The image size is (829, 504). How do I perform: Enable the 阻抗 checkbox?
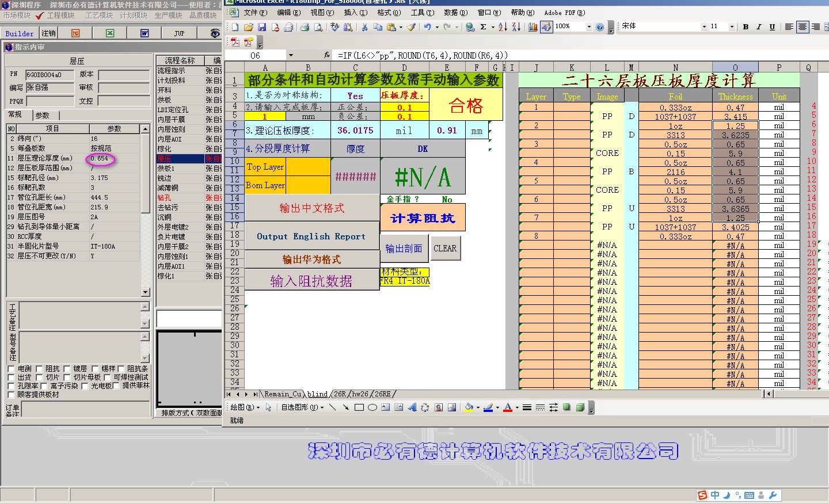(39, 369)
